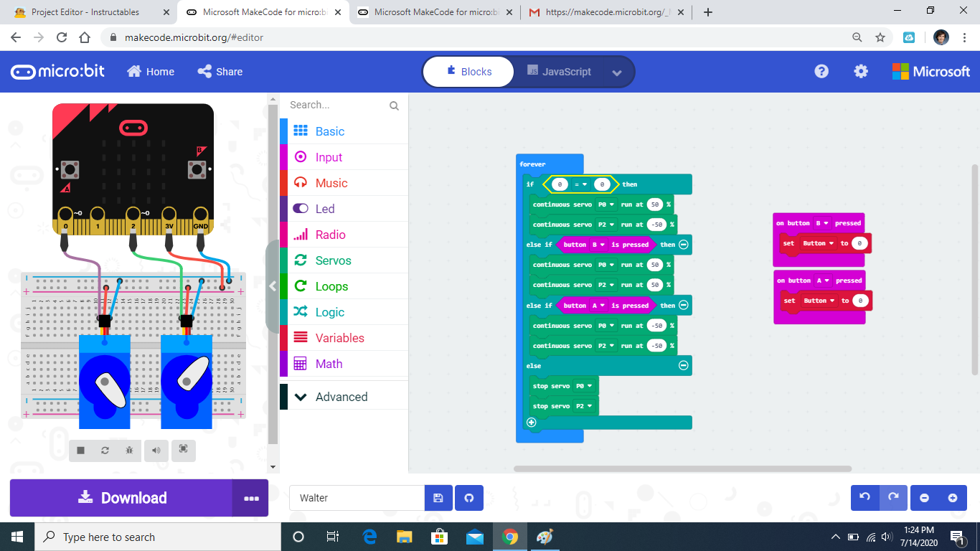This screenshot has width=980, height=551.
Task: Stop the micro:bit simulator
Action: click(x=81, y=450)
